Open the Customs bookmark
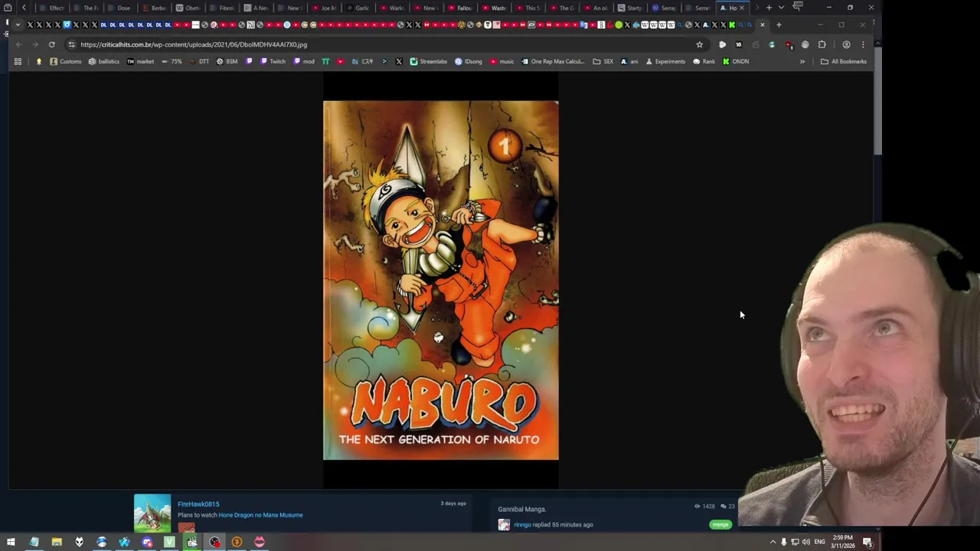Screen dimensions: 980x551 coord(65,61)
